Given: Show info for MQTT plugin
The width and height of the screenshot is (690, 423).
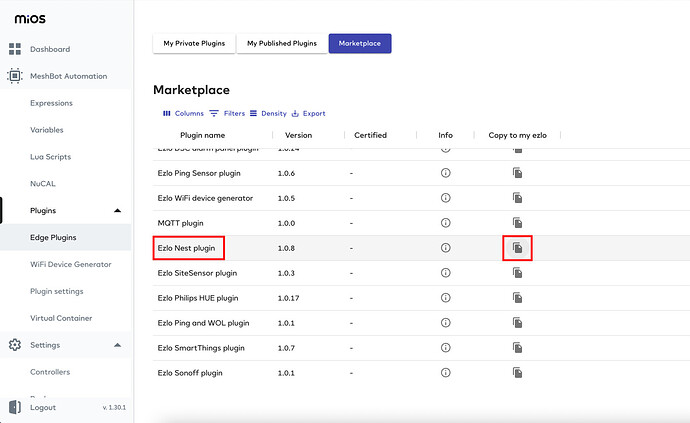Looking at the screenshot, I should point(445,223).
